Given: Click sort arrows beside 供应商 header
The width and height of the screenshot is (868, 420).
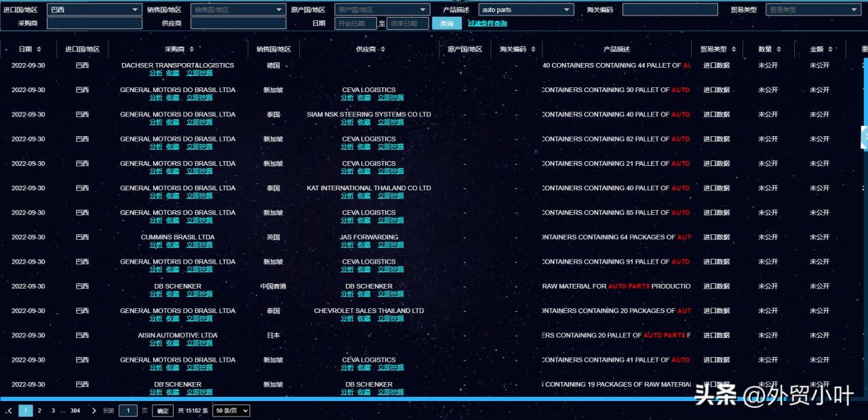Looking at the screenshot, I should [x=382, y=49].
